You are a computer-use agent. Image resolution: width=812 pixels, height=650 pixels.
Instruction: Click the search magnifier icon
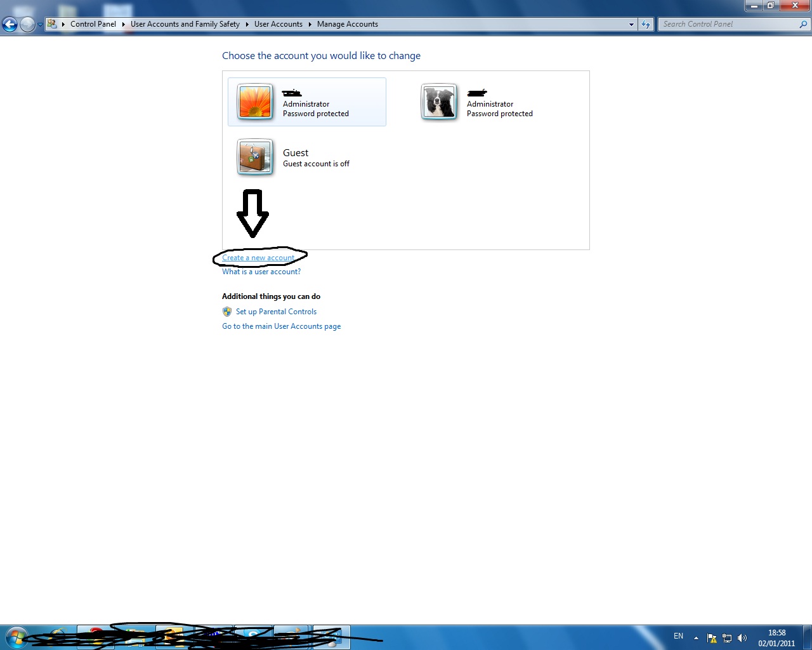803,25
